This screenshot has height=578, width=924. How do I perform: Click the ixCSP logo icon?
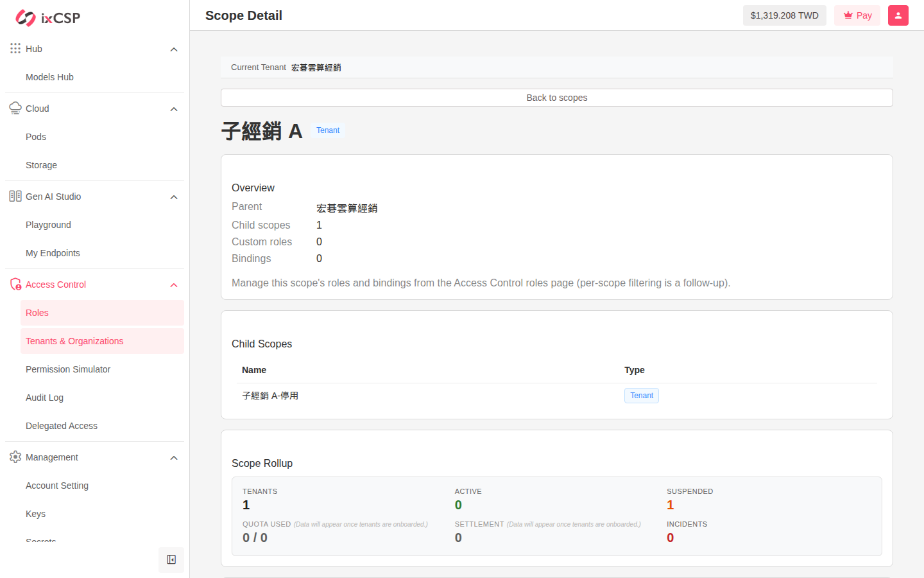click(26, 18)
